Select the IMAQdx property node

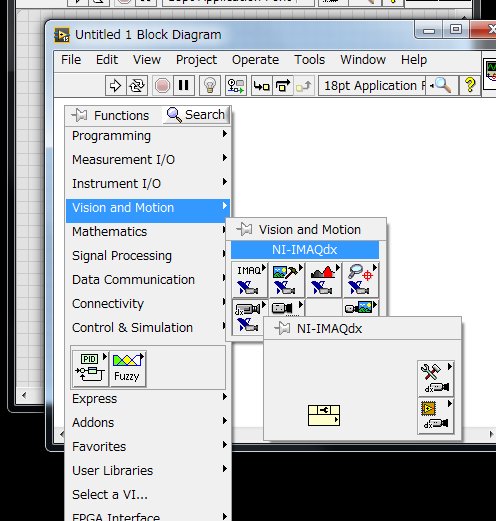(x=324, y=415)
